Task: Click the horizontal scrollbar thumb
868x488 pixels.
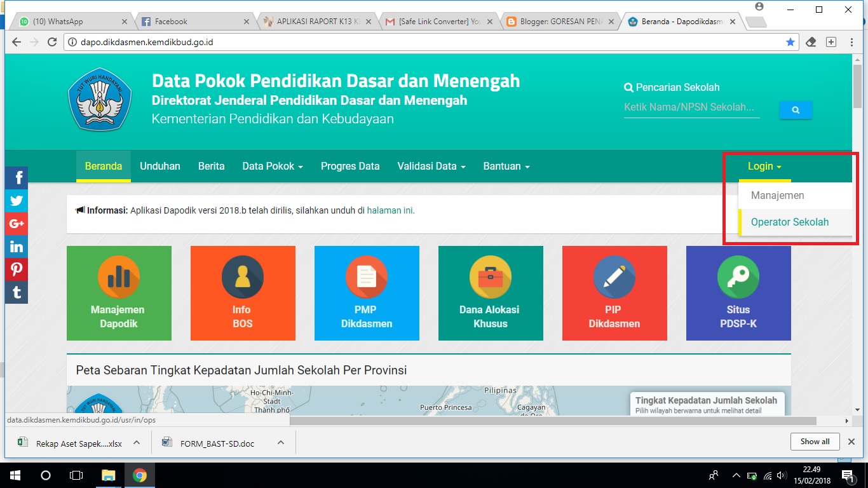Action: tap(553, 421)
